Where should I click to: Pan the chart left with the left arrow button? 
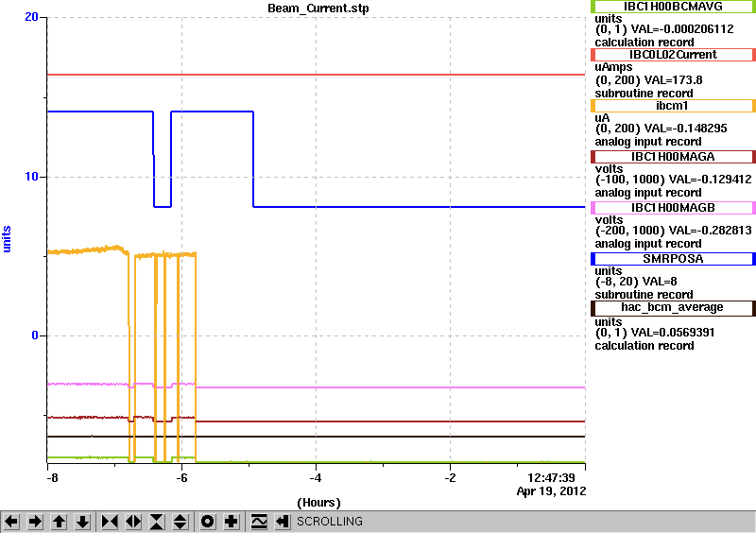11,522
